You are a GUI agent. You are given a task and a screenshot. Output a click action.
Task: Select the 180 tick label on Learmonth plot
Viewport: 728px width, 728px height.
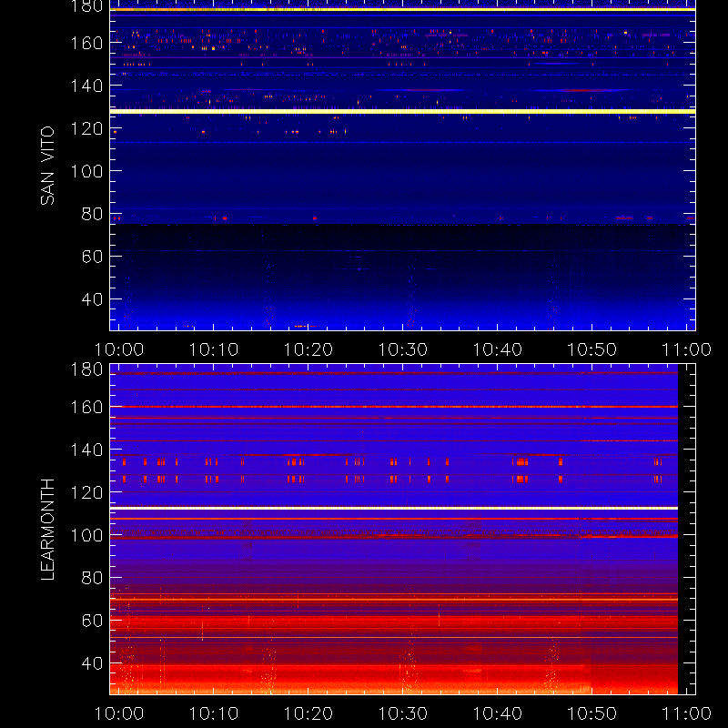86,369
